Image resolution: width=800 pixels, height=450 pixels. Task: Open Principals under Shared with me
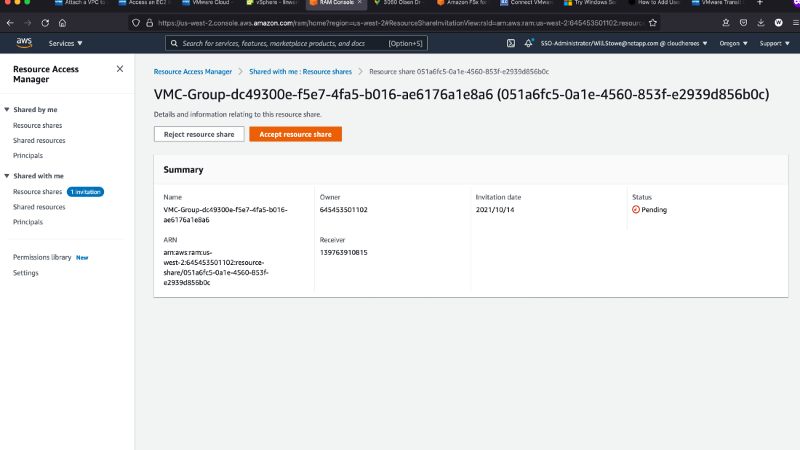click(28, 222)
